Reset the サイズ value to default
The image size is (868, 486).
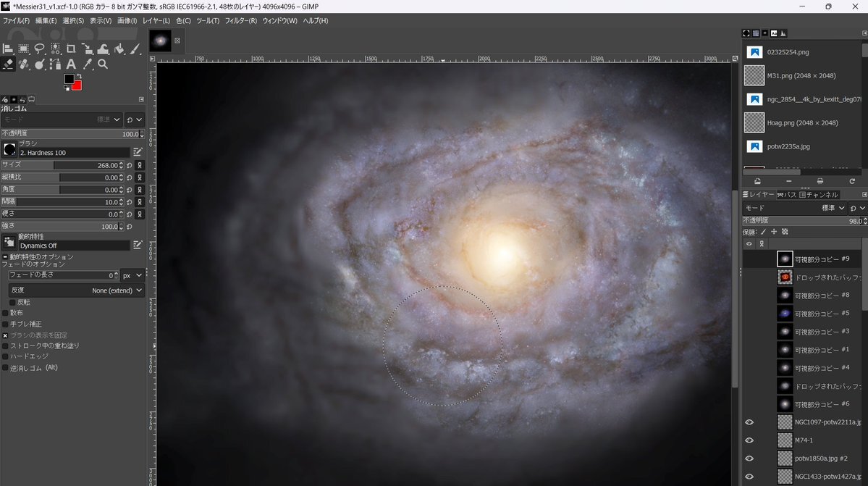[130, 166]
